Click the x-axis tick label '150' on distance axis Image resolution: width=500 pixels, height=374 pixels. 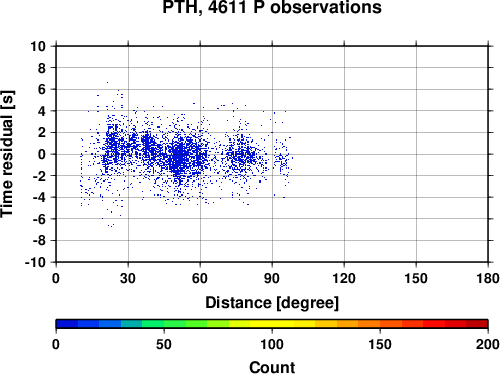tap(416, 278)
